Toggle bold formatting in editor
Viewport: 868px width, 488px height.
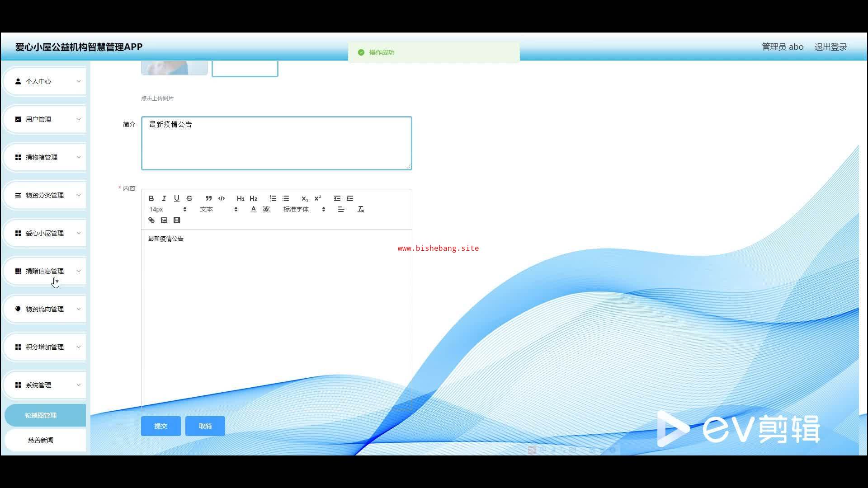[151, 198]
